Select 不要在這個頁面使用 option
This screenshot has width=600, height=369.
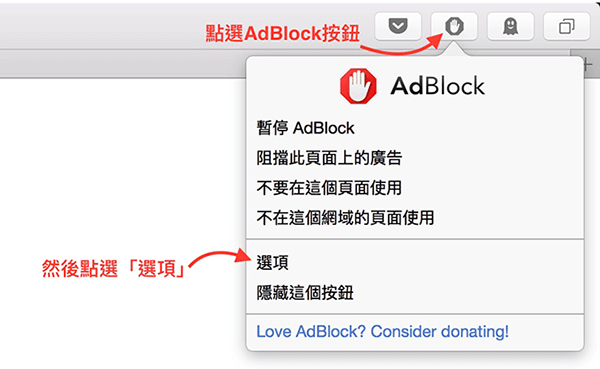click(x=329, y=188)
